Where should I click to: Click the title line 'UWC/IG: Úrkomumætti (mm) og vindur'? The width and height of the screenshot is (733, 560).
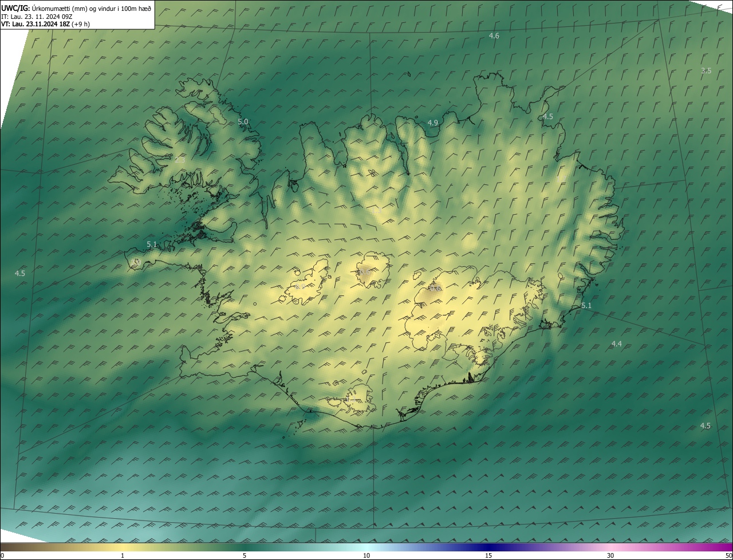coord(76,8)
